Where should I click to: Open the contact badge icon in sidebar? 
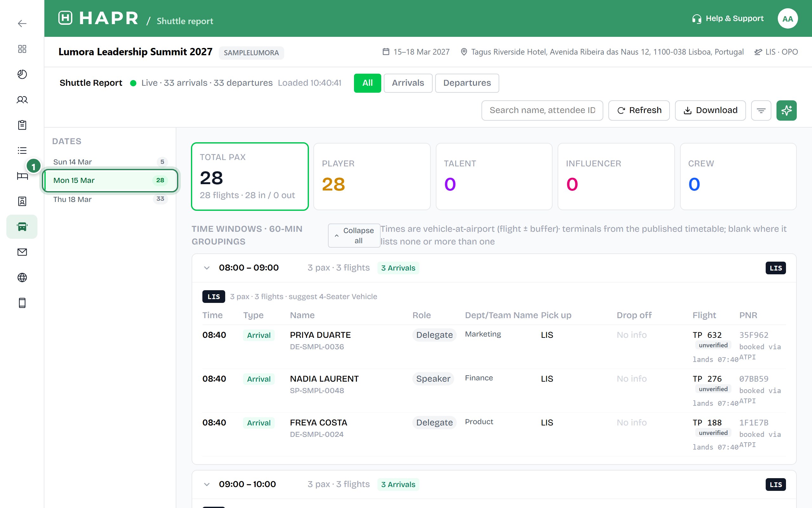[x=22, y=201]
